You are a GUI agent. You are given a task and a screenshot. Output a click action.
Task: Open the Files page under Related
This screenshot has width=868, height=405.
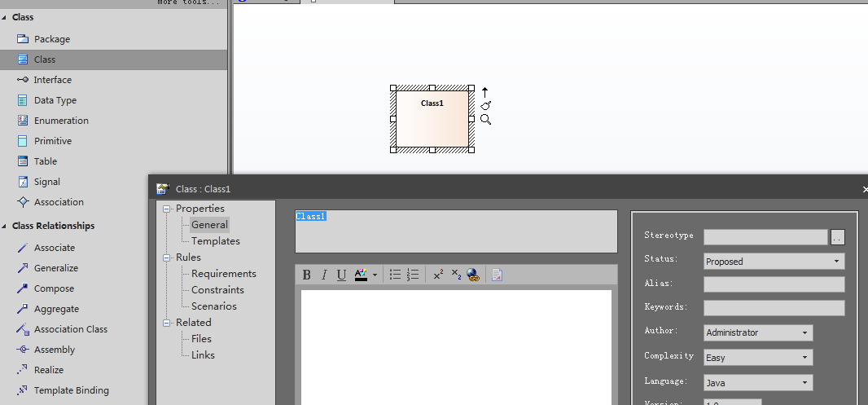[201, 338]
